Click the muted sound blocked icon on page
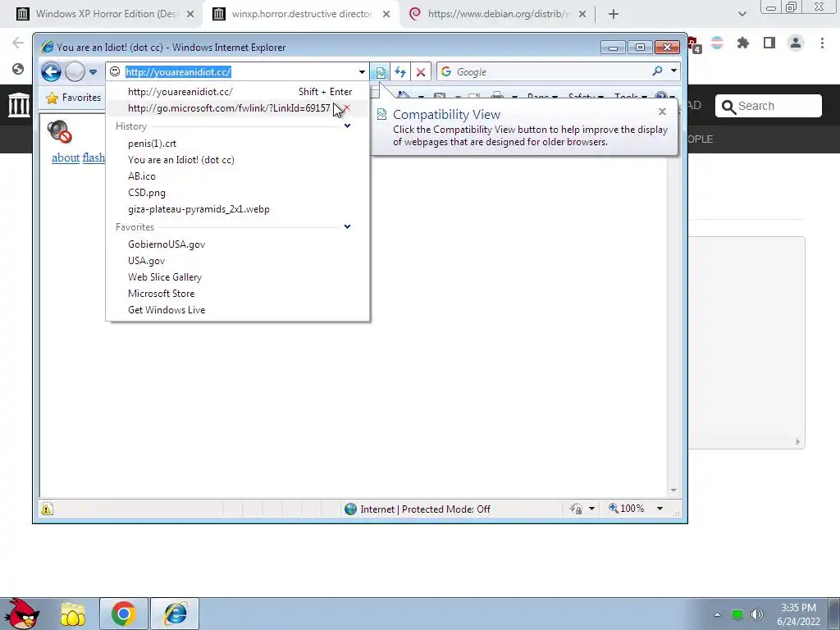840x630 pixels. [x=59, y=132]
